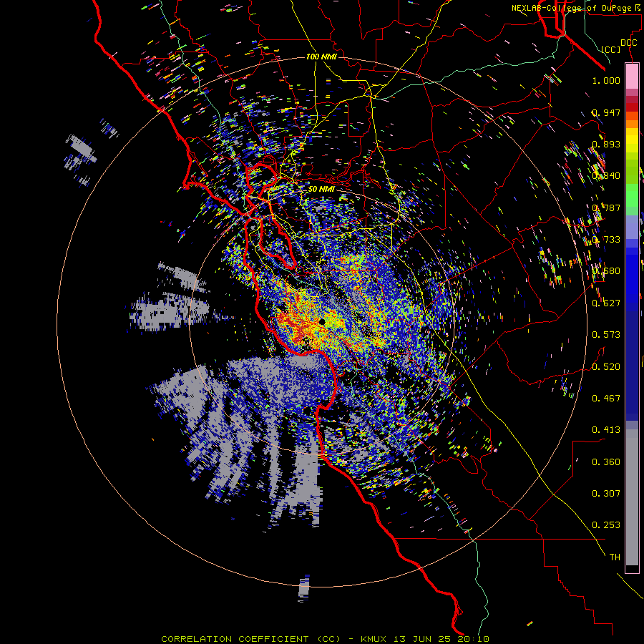Select the 0.733 legend value

click(x=606, y=240)
